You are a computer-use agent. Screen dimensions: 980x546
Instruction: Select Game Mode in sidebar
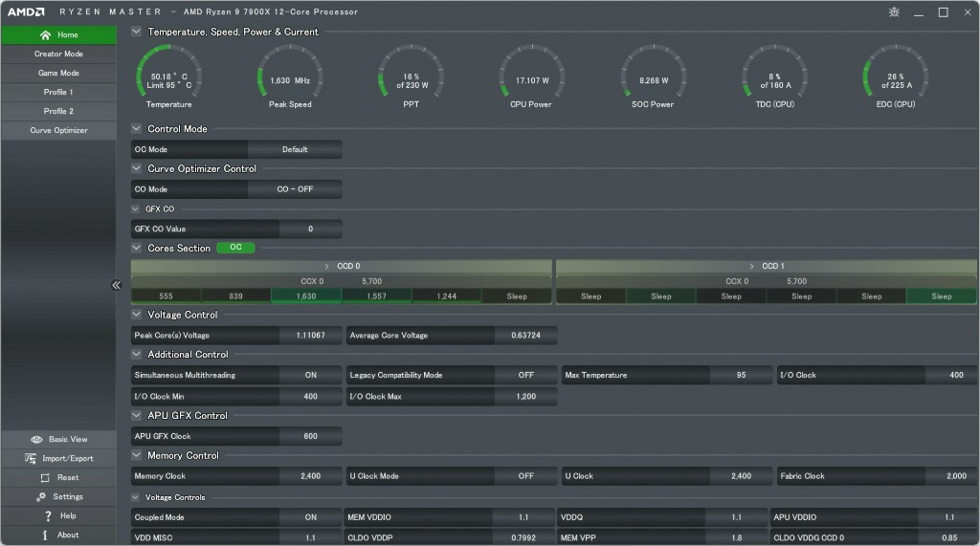[58, 74]
